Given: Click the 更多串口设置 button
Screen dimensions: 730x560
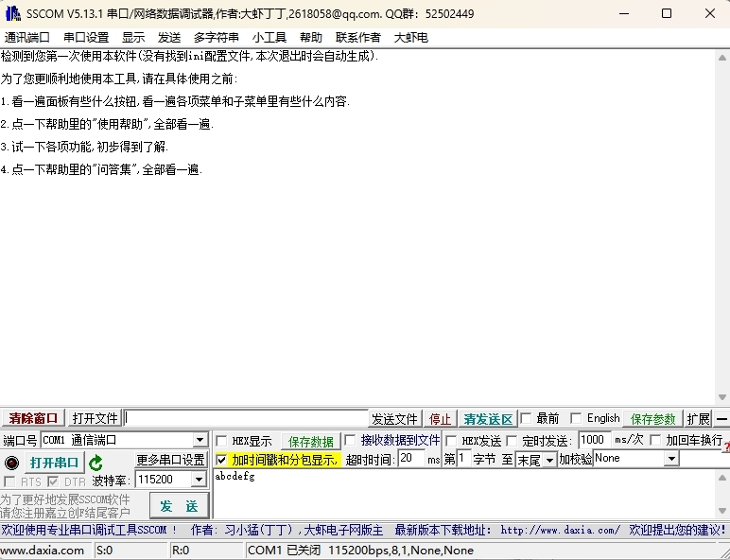Looking at the screenshot, I should tap(170, 460).
